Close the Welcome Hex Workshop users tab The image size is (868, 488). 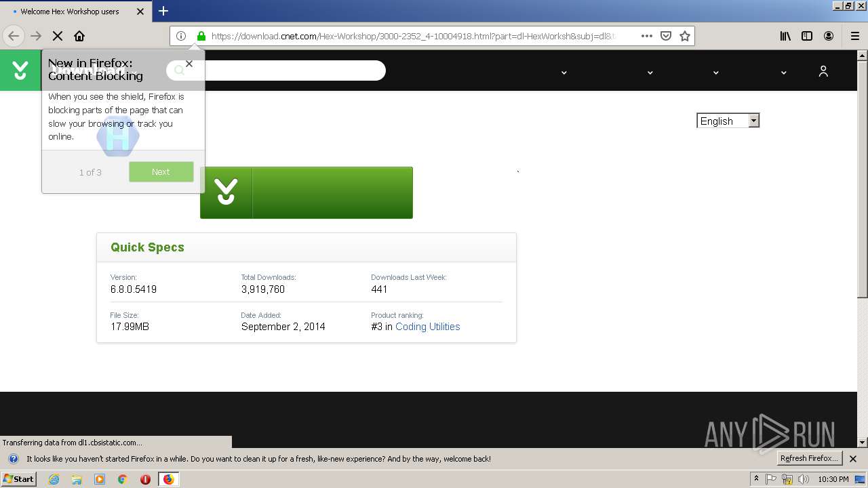pyautogui.click(x=140, y=12)
